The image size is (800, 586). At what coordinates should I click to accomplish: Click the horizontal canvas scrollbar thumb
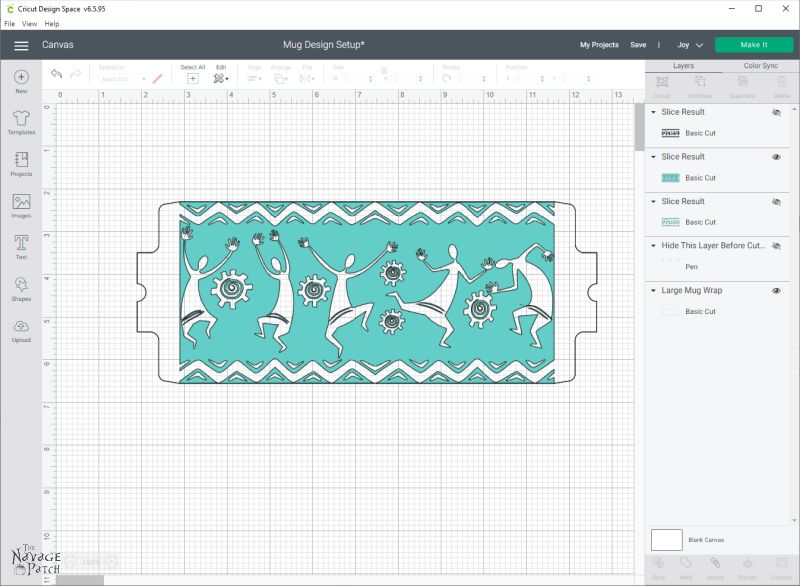coord(80,580)
